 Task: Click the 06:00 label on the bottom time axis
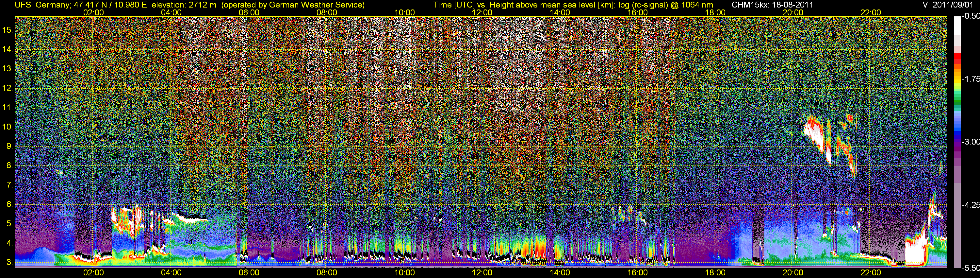[249, 273]
